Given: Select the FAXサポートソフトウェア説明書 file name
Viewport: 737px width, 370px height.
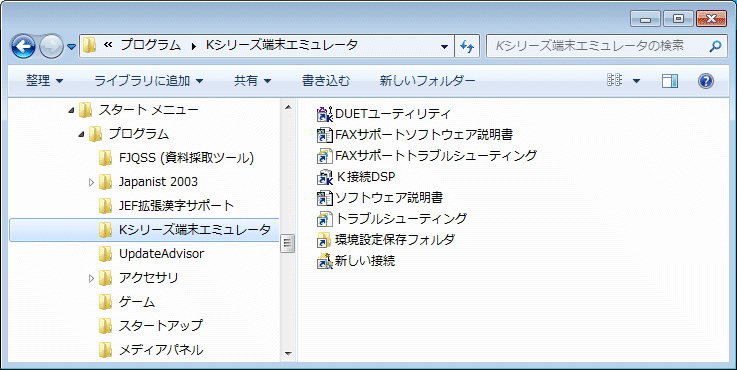Looking at the screenshot, I should click(423, 135).
